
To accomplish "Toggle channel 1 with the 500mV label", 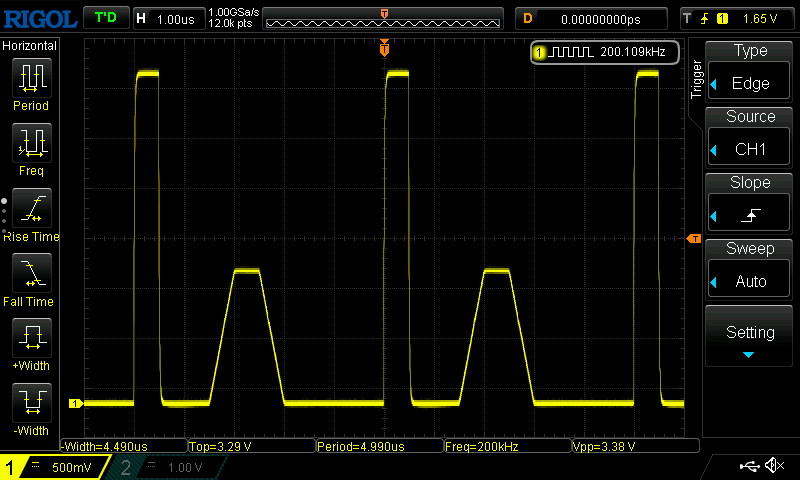I will [x=55, y=467].
